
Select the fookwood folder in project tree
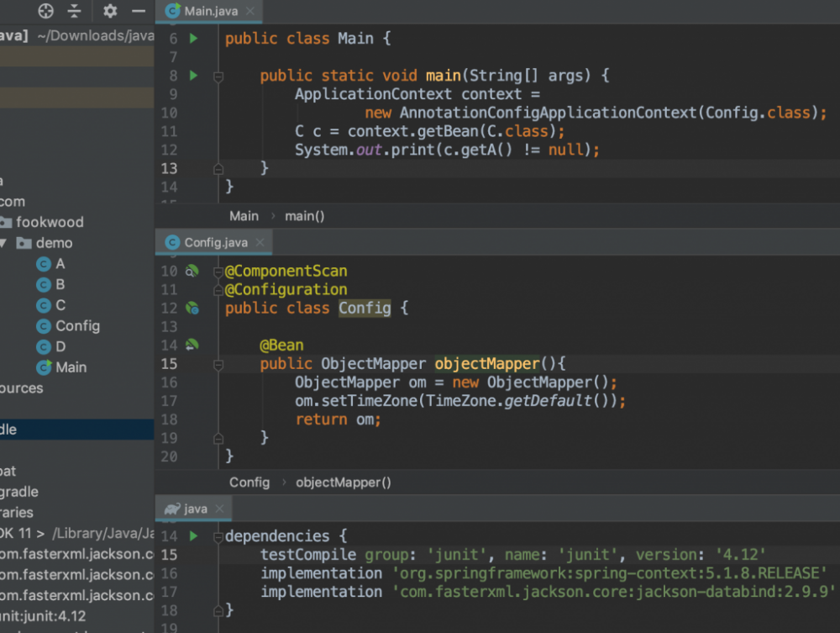point(50,222)
